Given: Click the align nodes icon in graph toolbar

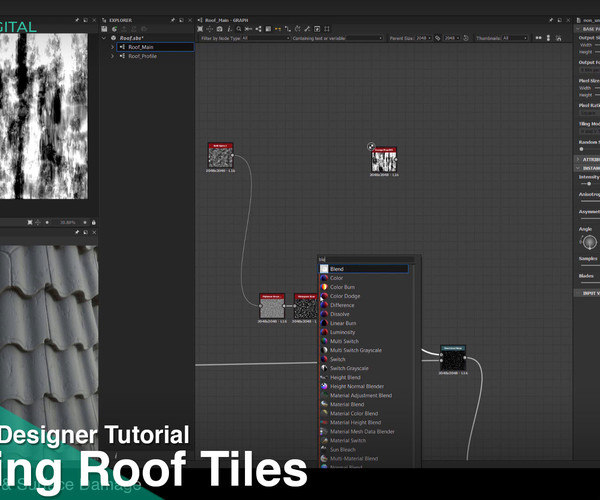Looking at the screenshot, I should [248, 29].
